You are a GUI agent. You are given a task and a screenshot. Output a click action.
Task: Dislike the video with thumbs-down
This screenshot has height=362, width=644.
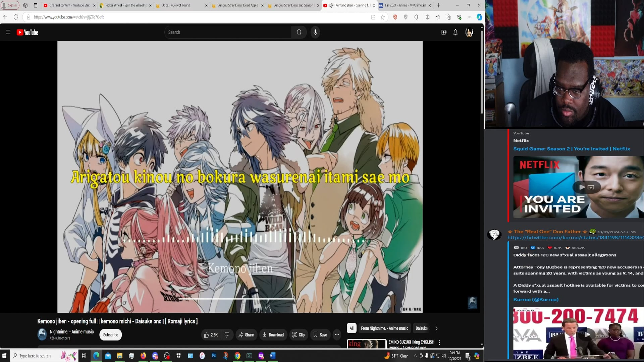pyautogui.click(x=227, y=335)
